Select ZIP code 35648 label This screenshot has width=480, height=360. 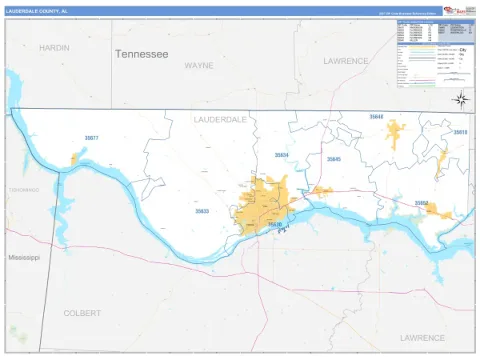[376, 117]
